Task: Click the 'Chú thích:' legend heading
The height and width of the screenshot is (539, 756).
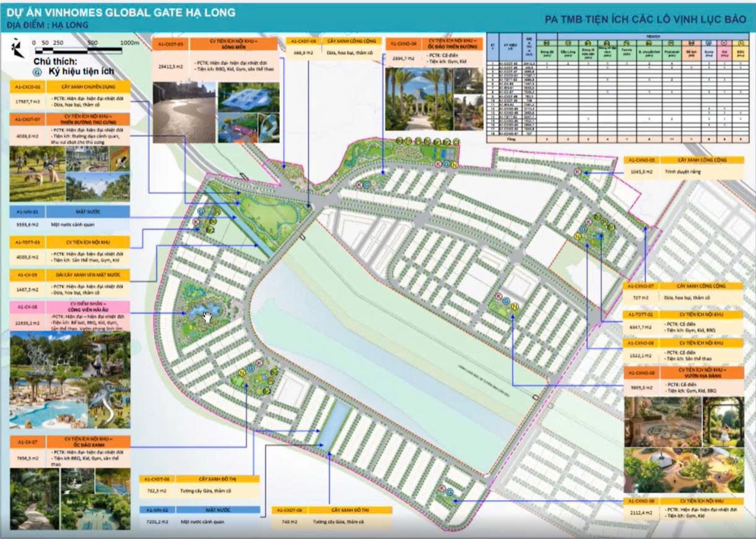Action: 54,62
